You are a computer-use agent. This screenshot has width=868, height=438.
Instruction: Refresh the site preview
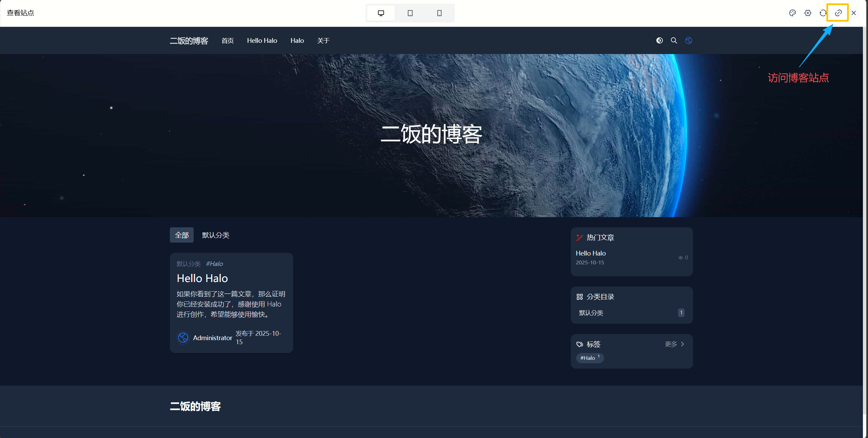822,13
